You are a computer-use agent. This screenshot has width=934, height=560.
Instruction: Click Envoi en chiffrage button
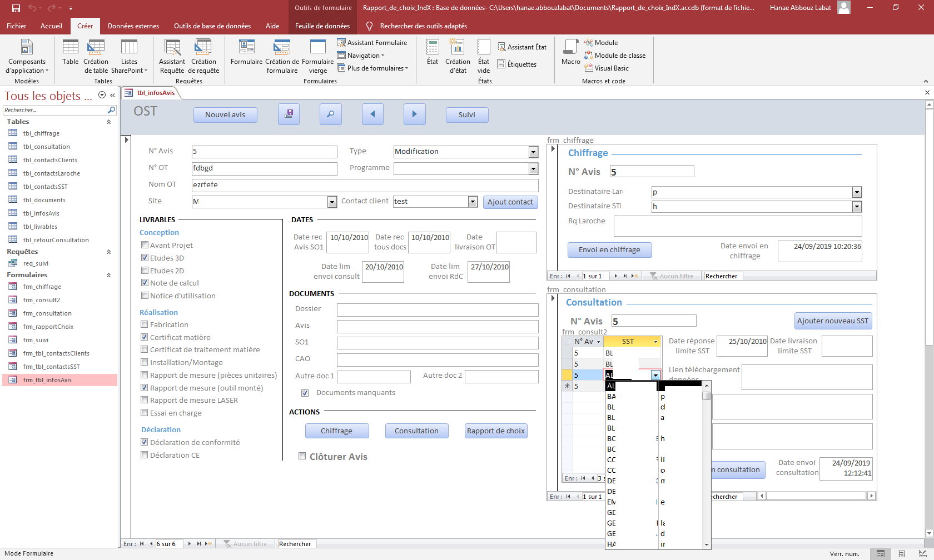click(609, 250)
